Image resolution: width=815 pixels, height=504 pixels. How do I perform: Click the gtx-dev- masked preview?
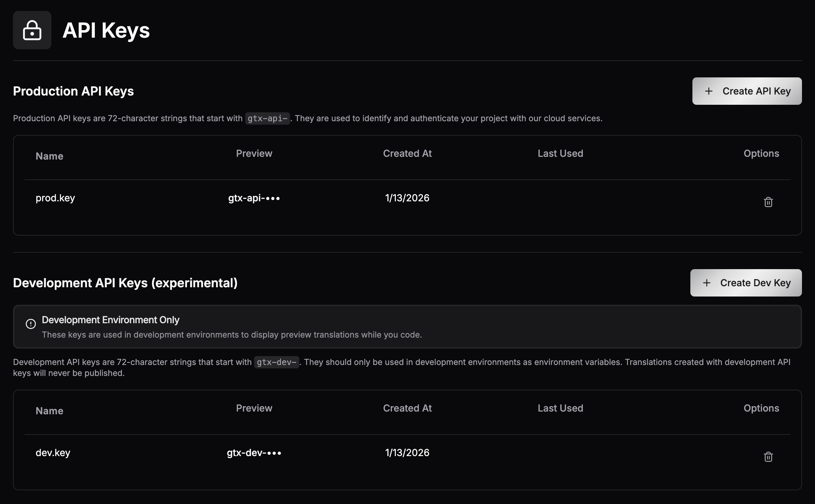254,453
